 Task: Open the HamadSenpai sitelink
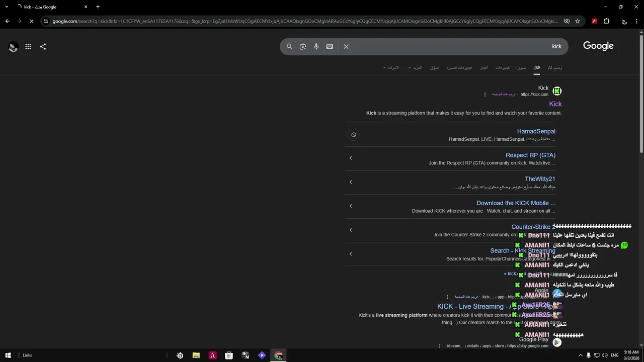[x=536, y=131]
